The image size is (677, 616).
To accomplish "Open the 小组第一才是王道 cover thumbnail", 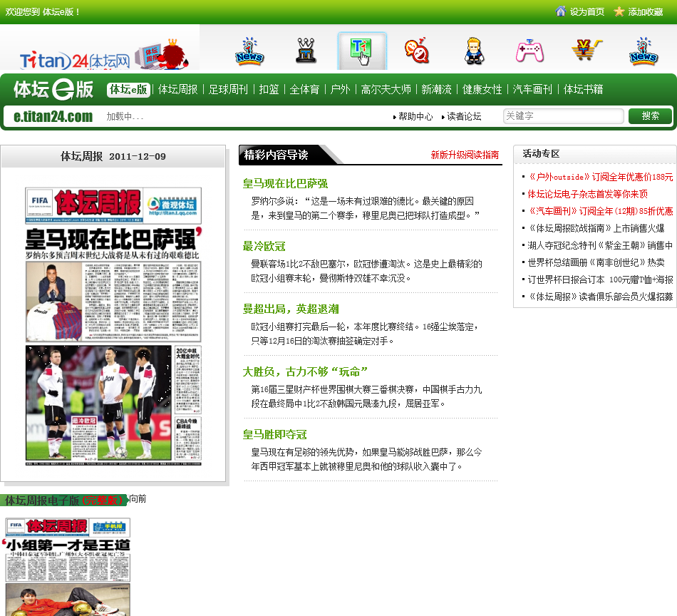I will [68, 566].
